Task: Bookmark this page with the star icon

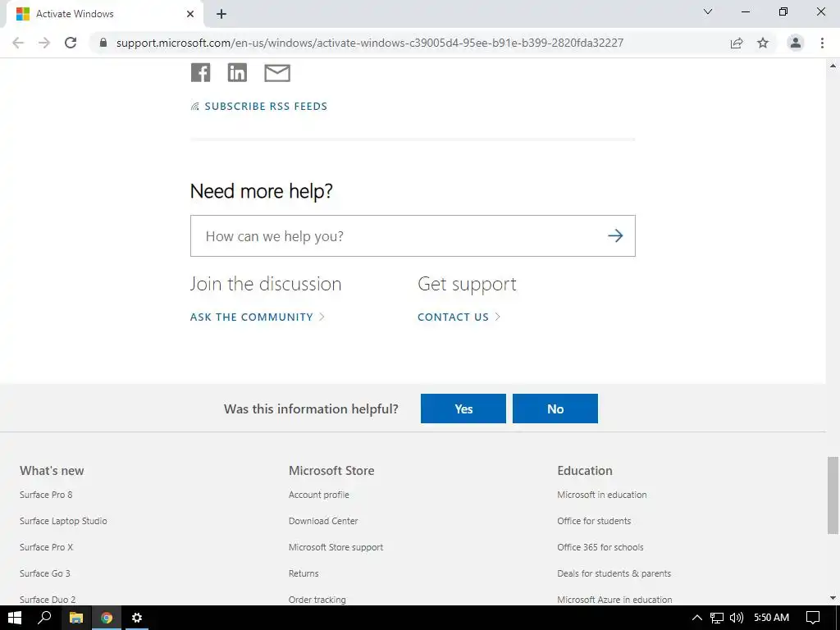Action: 763,43
